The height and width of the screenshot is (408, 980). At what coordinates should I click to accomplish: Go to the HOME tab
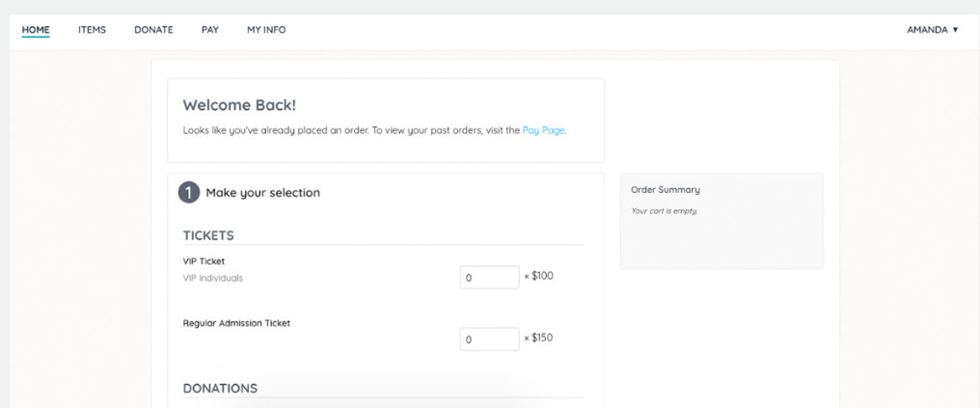(x=36, y=30)
